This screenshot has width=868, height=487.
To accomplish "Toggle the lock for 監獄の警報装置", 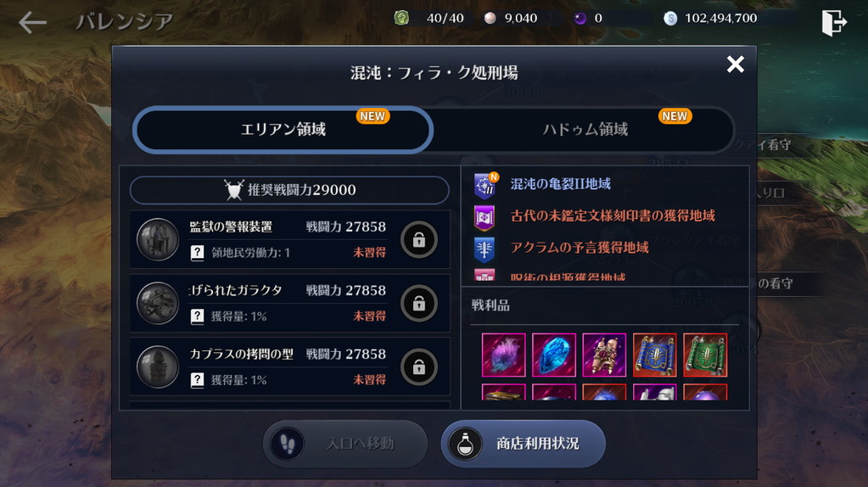I will coord(419,239).
